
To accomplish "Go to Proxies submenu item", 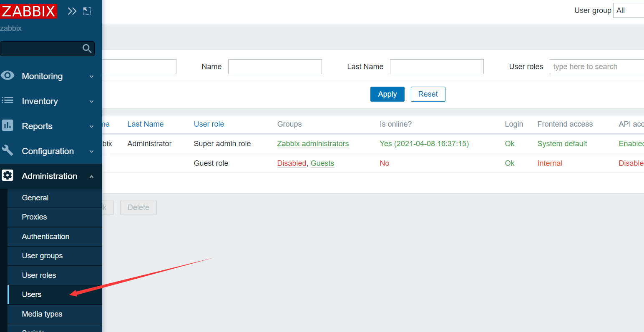I will (x=55, y=217).
